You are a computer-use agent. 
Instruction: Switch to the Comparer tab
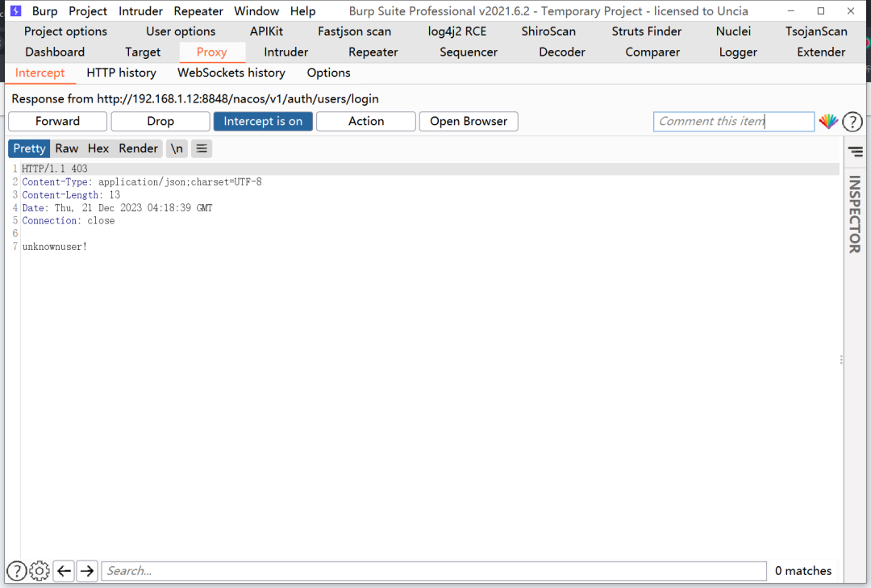click(x=652, y=52)
